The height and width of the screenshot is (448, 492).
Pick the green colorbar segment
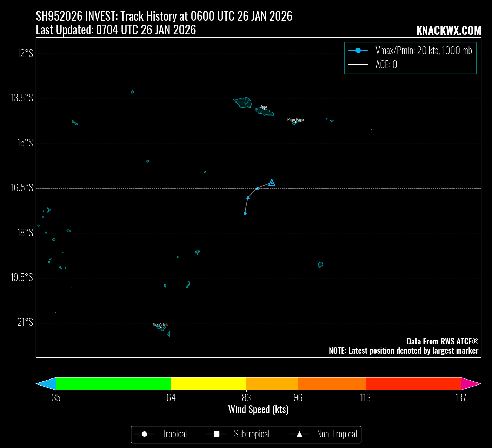(113, 384)
